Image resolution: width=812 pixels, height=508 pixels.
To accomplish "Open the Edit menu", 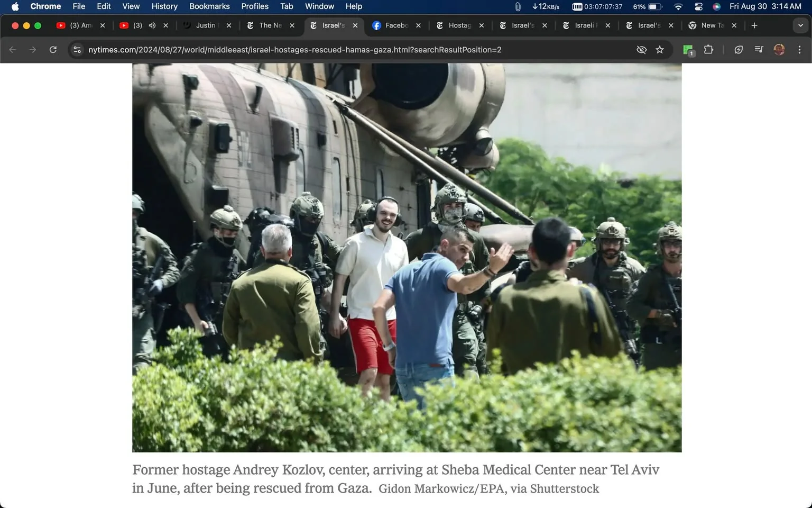I will click(104, 6).
